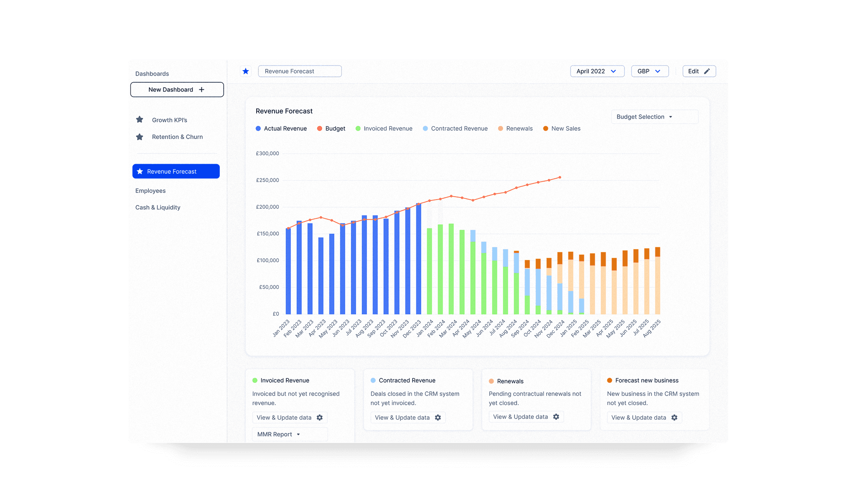The image size is (856, 504).
Task: Open the Invoiced Revenue card gear settings
Action: [x=320, y=418]
